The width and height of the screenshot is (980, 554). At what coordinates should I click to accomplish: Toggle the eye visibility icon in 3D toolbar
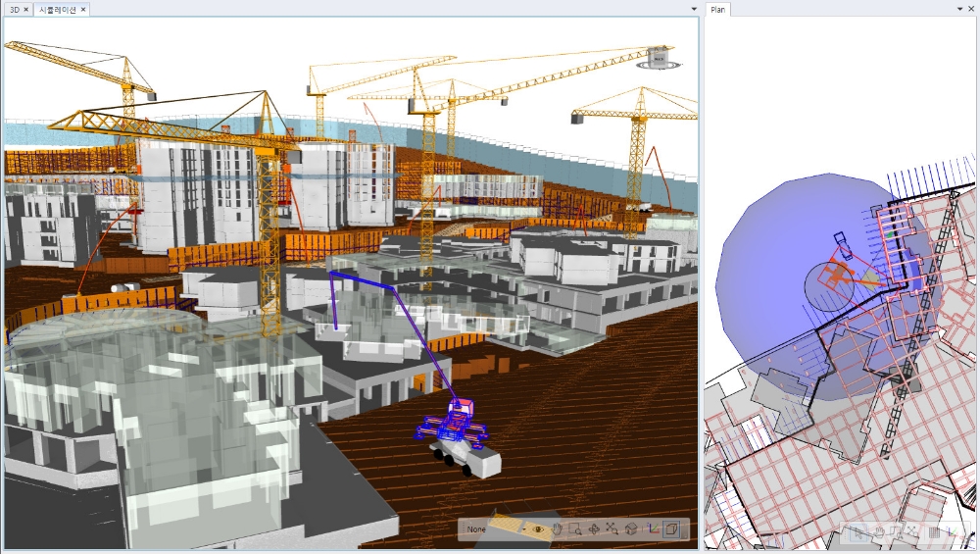tap(538, 529)
